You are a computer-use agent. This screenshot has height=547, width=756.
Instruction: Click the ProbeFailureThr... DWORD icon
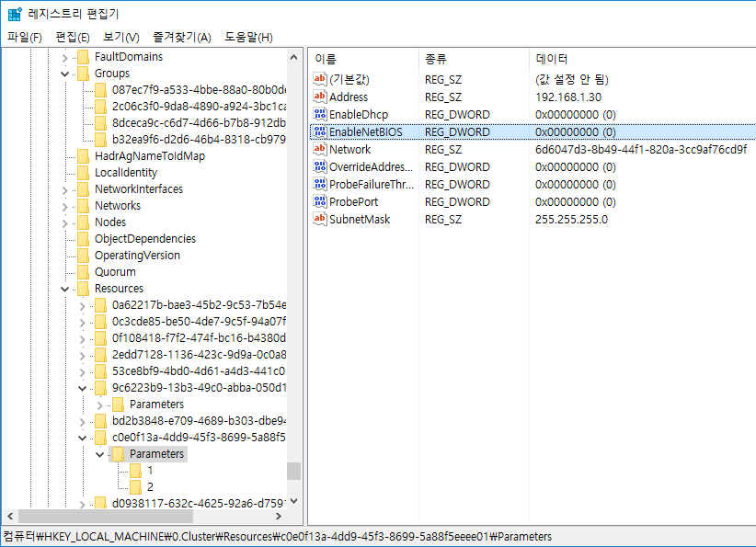tap(320, 184)
